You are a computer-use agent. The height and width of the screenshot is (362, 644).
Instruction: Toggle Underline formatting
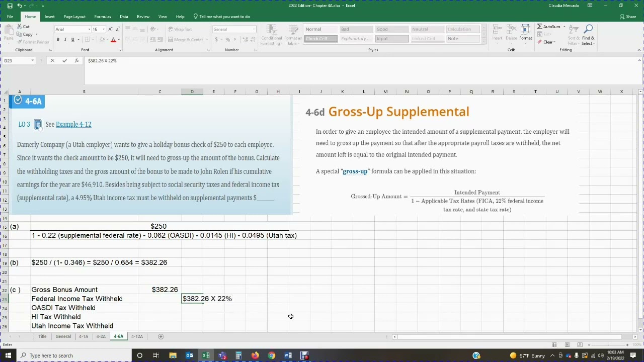(x=72, y=40)
